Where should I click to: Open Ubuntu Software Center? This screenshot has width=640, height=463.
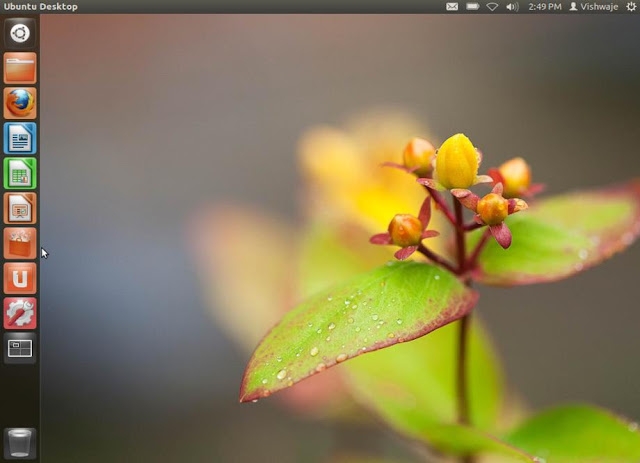click(19, 243)
